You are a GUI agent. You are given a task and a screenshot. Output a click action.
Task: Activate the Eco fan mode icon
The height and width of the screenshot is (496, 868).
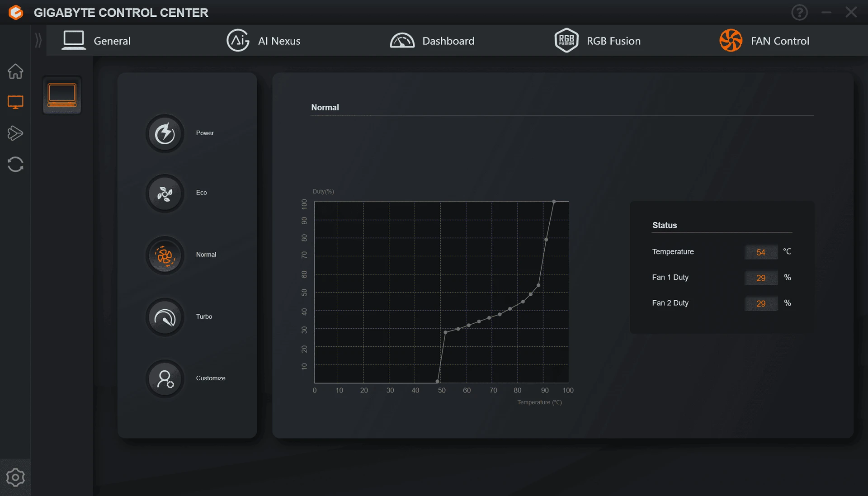(x=165, y=193)
